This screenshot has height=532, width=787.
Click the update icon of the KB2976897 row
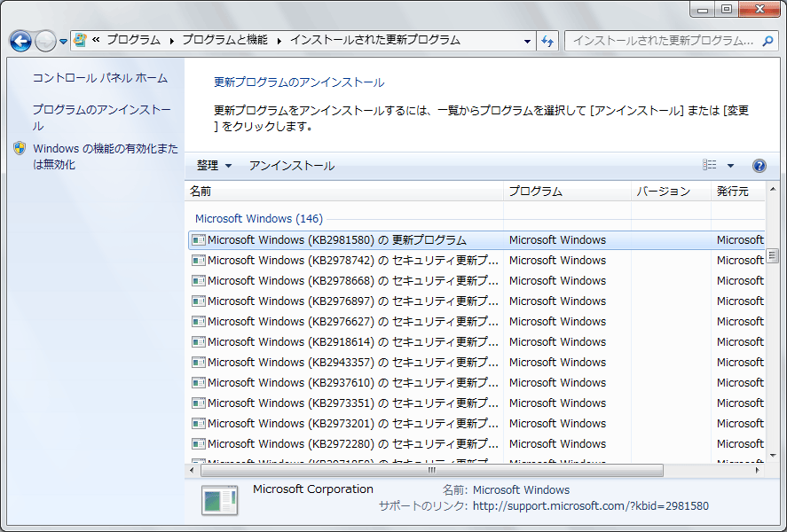coord(199,301)
